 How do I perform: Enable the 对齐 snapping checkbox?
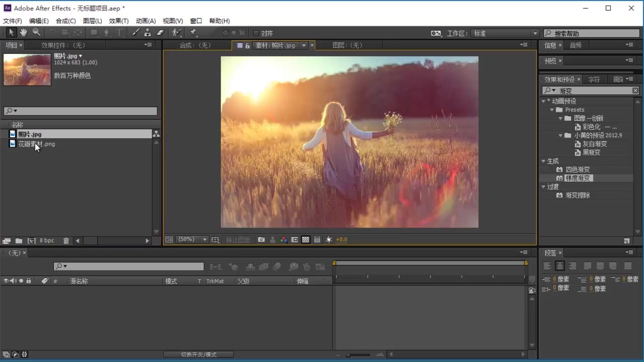256,33
